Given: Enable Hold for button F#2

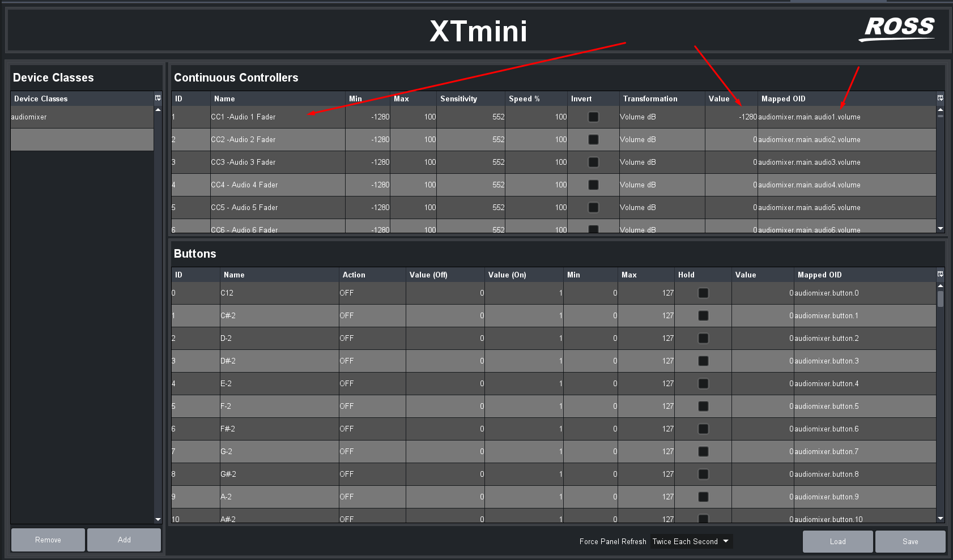Looking at the screenshot, I should (x=703, y=429).
